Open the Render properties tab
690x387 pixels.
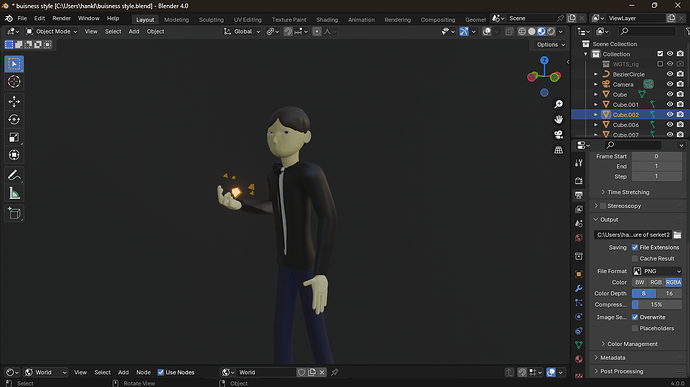(579, 181)
